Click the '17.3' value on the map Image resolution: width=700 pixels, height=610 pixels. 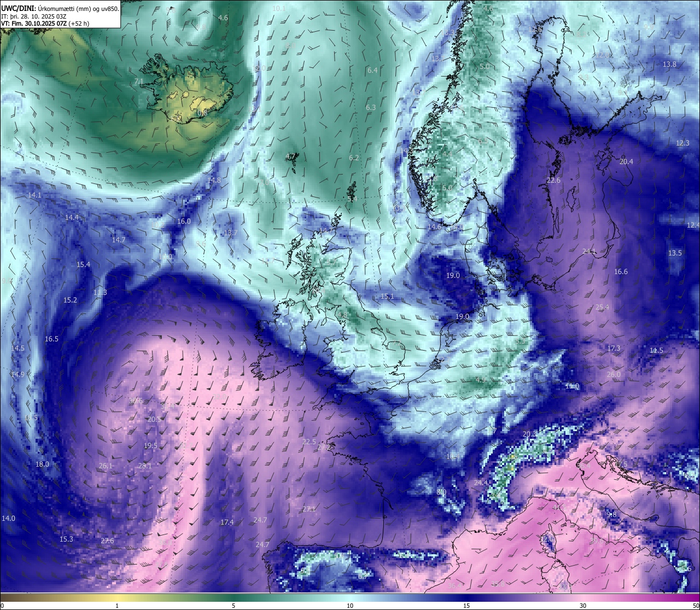click(x=614, y=348)
